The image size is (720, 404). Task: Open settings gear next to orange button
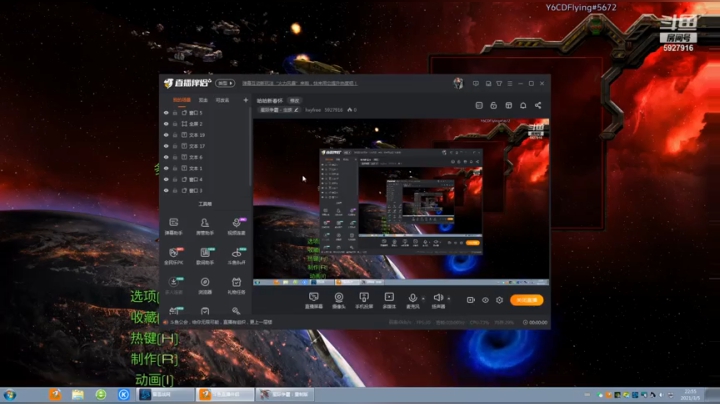click(500, 300)
